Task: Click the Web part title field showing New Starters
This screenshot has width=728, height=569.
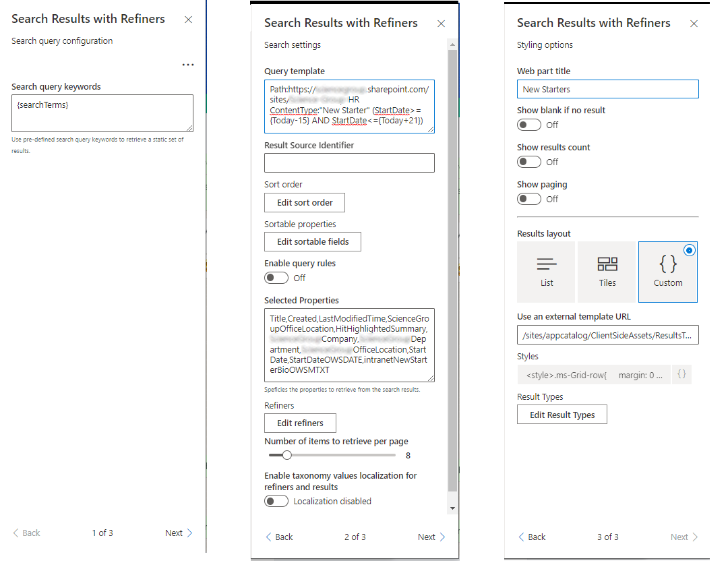Action: [607, 88]
